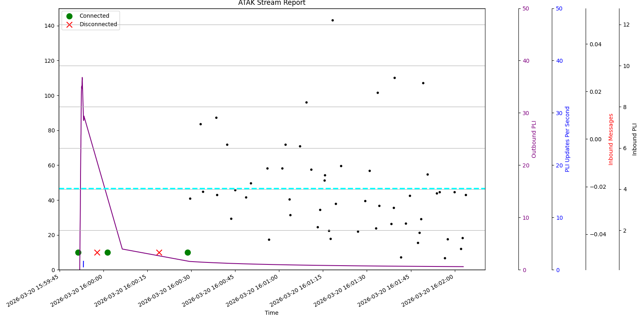The image size is (644, 322).
Task: Click the black 'Inbound PLI' axis label
Action: (x=635, y=139)
